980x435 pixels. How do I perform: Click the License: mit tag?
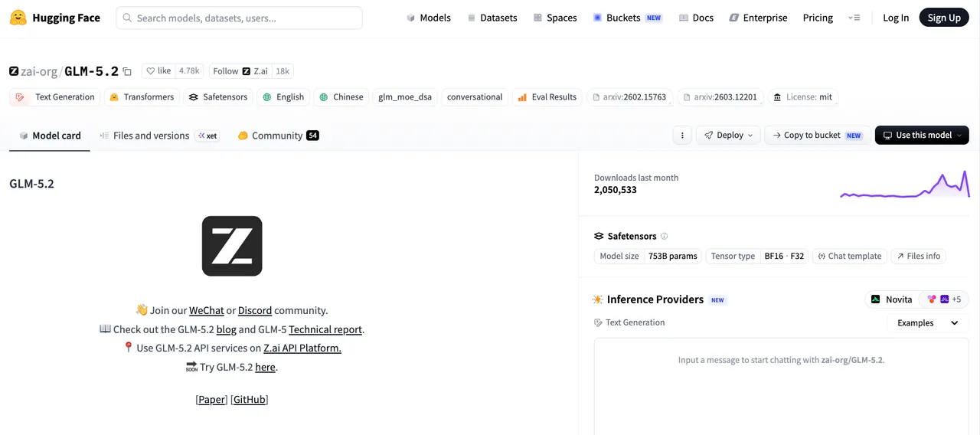click(803, 97)
